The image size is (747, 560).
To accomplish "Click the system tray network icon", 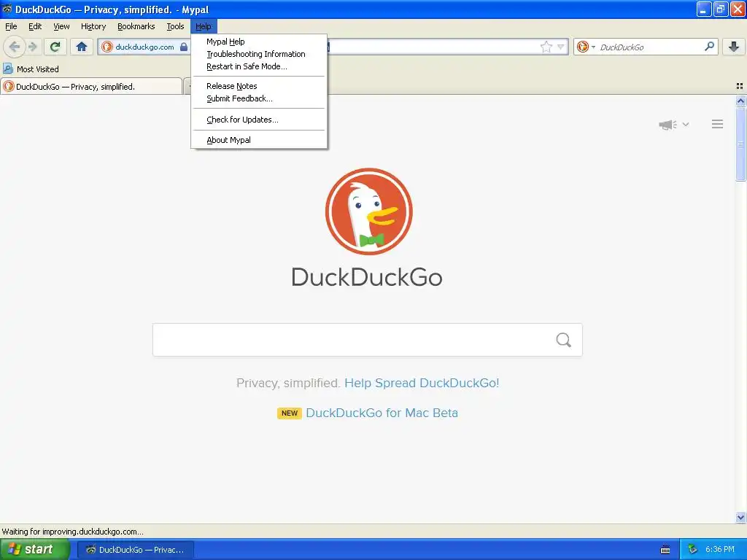I will pos(693,550).
